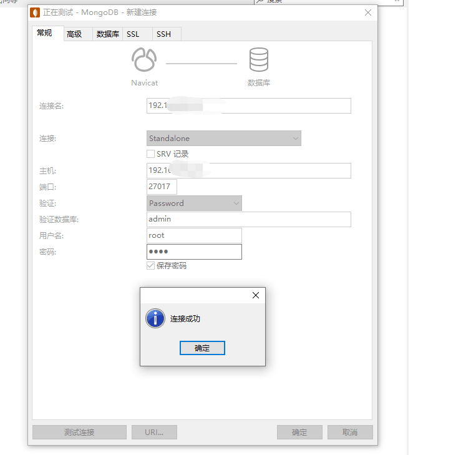Click the URI... button
Viewport: 476px width, 455px height.
tap(154, 432)
